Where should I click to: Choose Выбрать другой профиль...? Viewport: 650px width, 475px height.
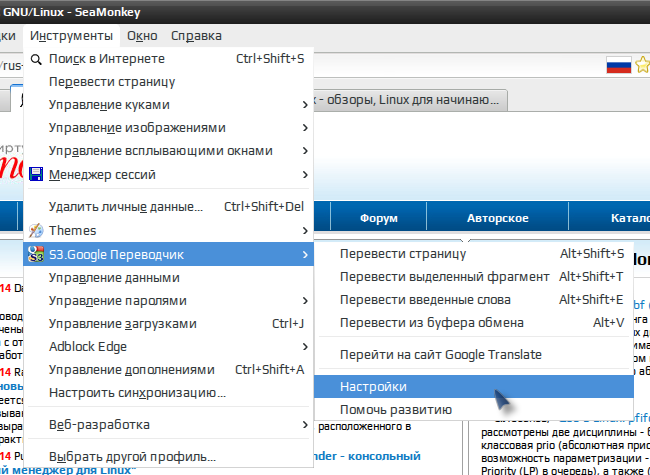point(168,457)
